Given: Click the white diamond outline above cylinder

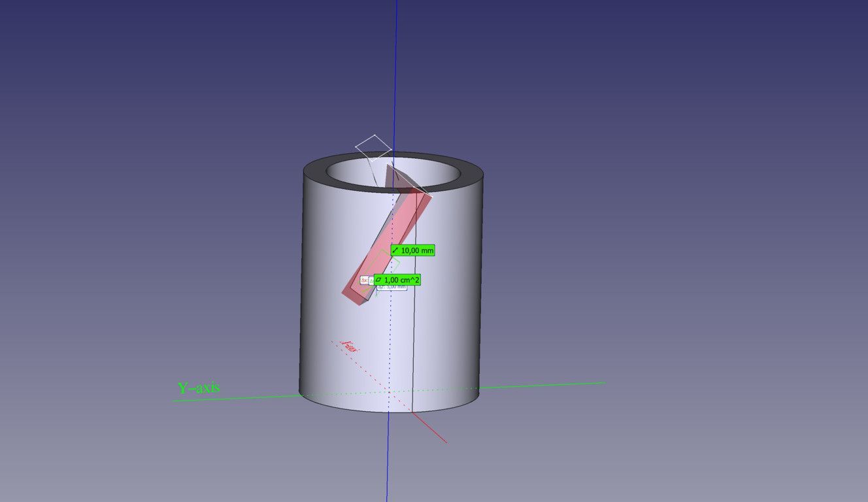Looking at the screenshot, I should pyautogui.click(x=373, y=147).
